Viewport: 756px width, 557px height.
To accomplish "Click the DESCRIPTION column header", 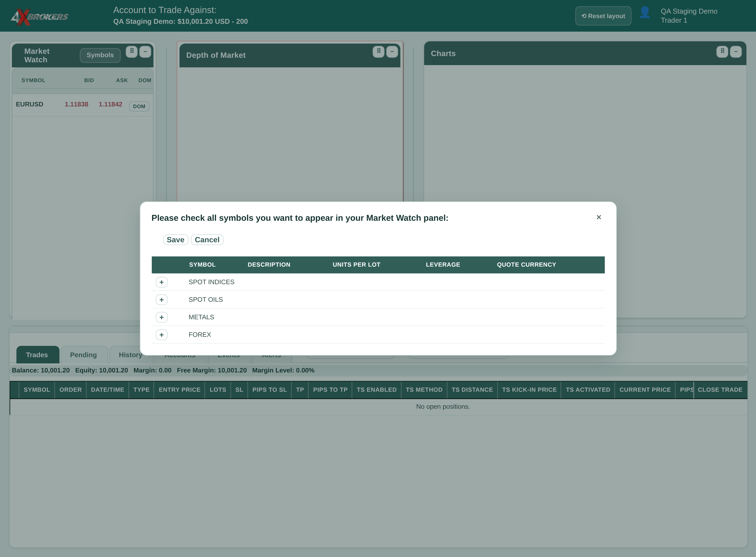I will pyautogui.click(x=269, y=265).
